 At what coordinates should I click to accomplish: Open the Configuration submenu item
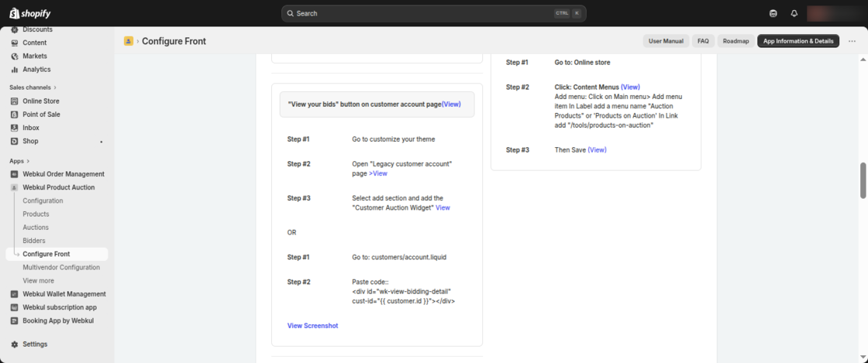point(43,200)
